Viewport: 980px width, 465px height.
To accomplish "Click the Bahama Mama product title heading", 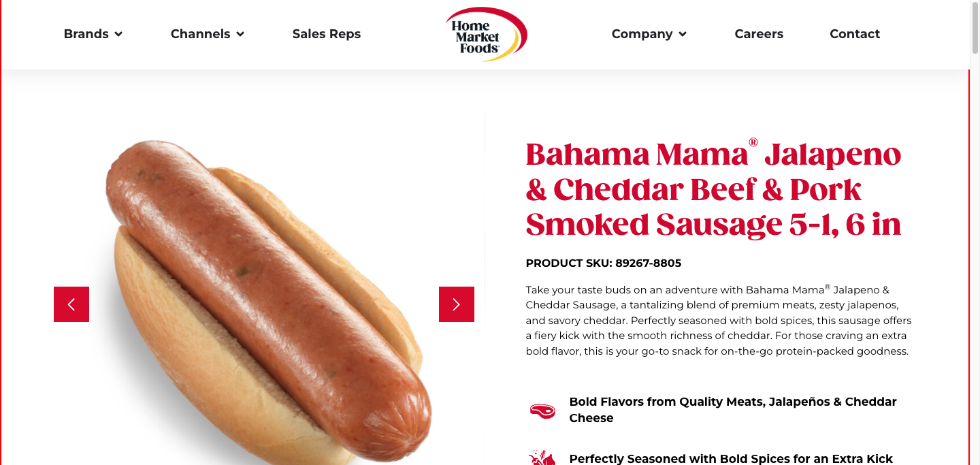I will tap(713, 189).
